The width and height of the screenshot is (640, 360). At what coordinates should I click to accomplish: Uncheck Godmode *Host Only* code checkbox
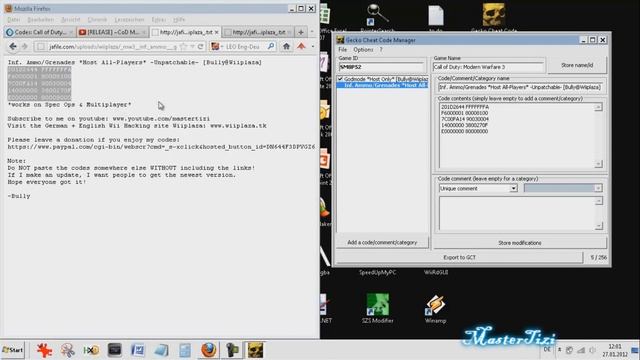click(340, 79)
